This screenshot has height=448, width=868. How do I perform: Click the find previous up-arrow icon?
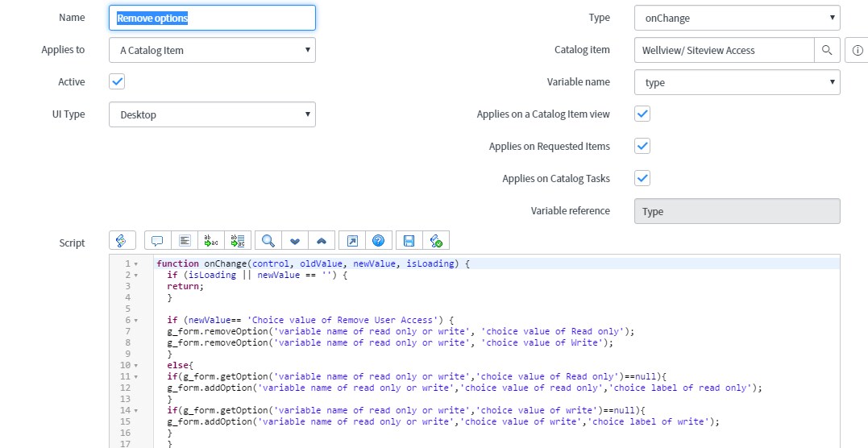pos(322,240)
